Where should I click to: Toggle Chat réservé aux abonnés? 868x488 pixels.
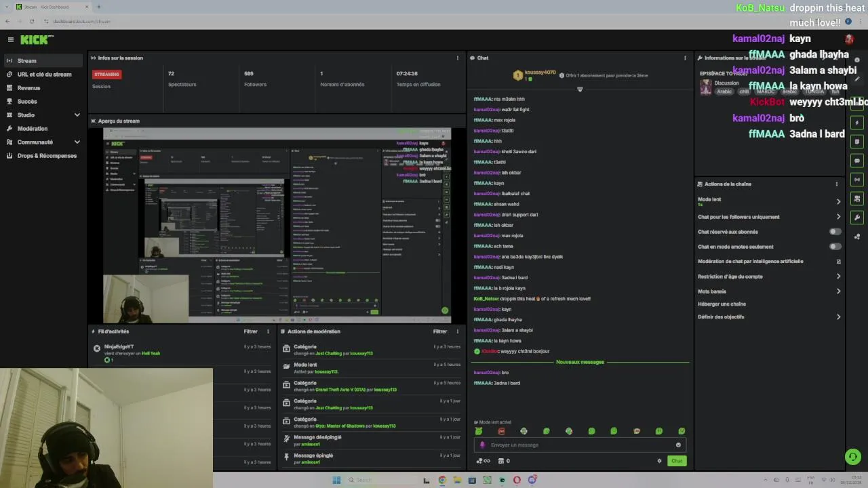pos(835,232)
